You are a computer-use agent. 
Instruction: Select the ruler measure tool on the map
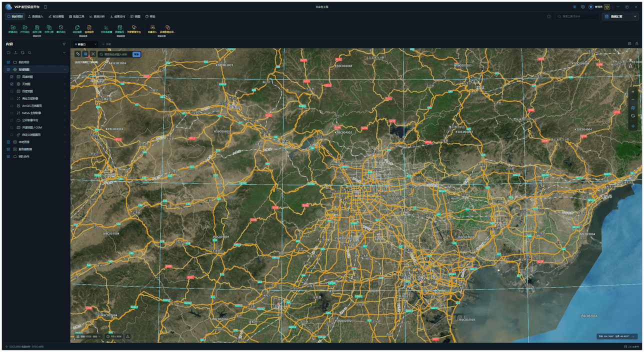78,54
